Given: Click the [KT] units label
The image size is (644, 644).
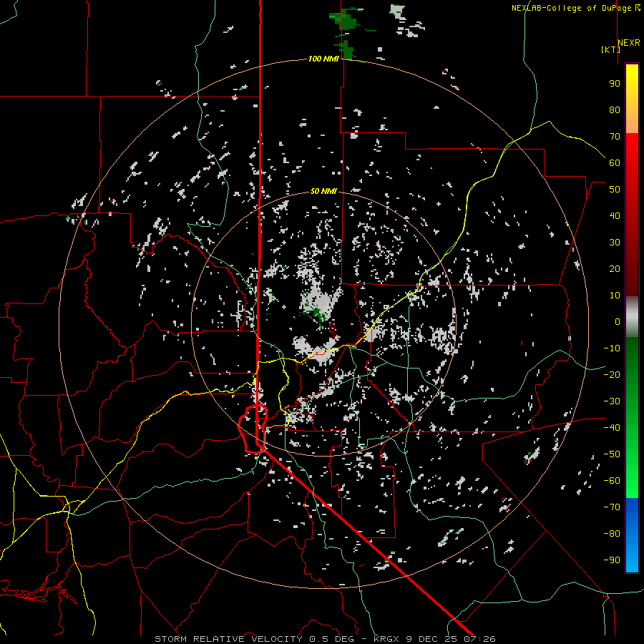Looking at the screenshot, I should point(610,49).
